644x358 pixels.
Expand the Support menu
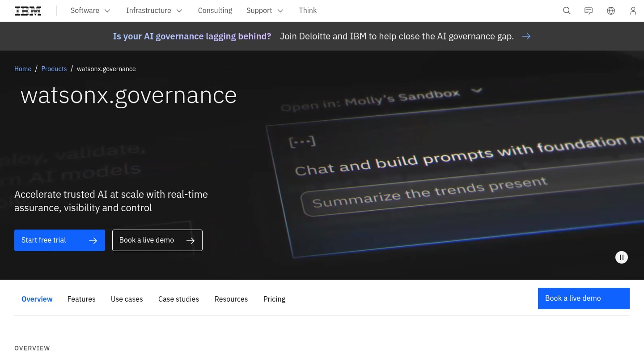pos(265,11)
